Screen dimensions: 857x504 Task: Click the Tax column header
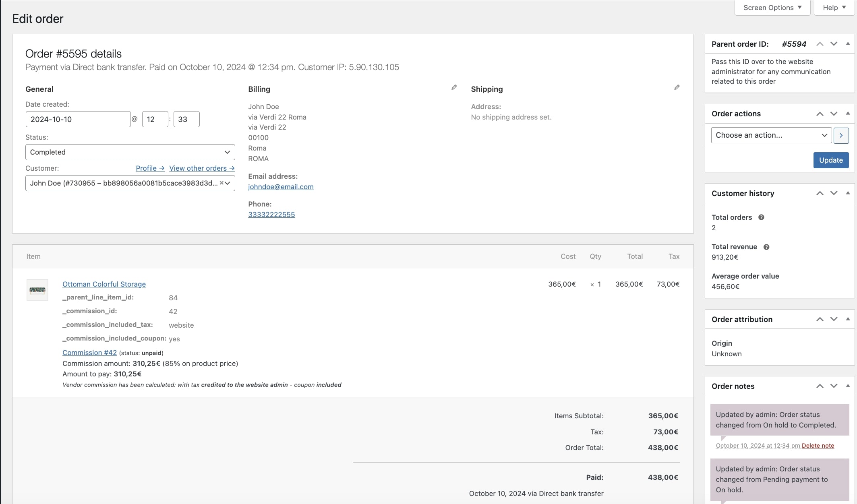[x=674, y=256]
